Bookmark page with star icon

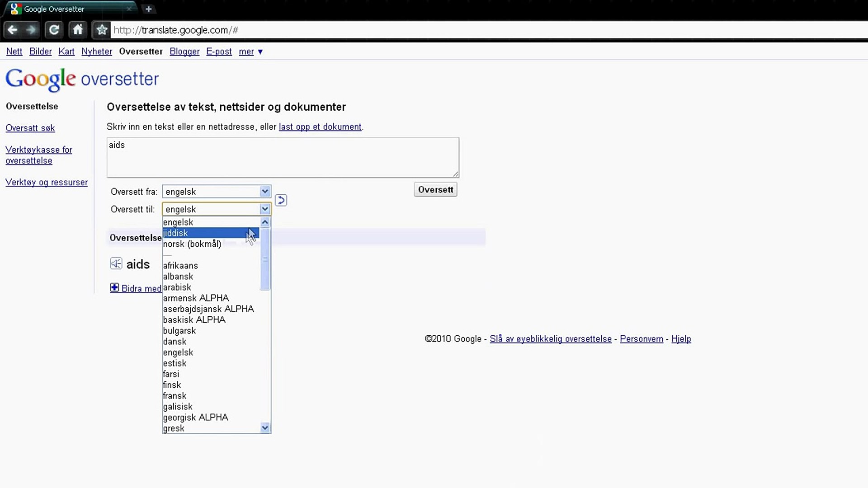click(102, 30)
